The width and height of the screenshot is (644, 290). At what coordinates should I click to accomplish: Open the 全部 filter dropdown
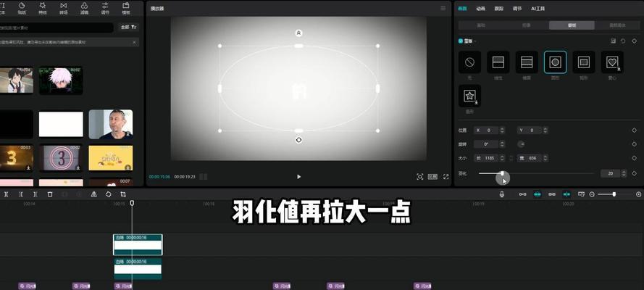128,28
